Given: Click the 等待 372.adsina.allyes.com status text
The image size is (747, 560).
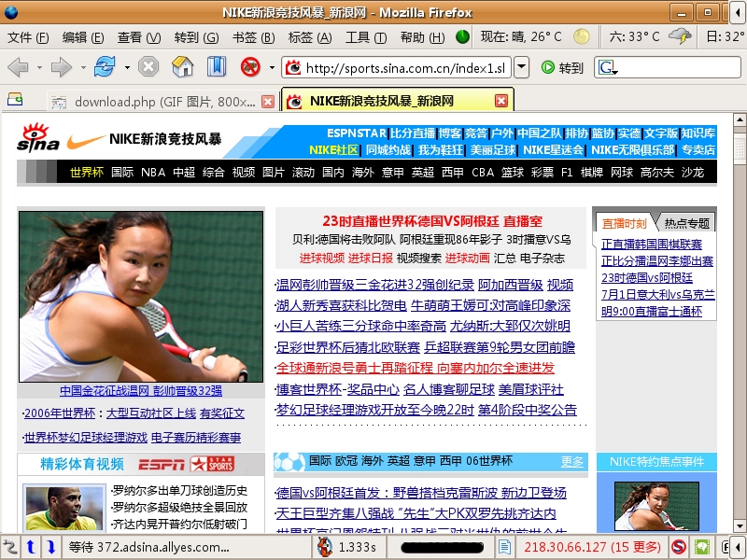Looking at the screenshot, I should pyautogui.click(x=148, y=547).
